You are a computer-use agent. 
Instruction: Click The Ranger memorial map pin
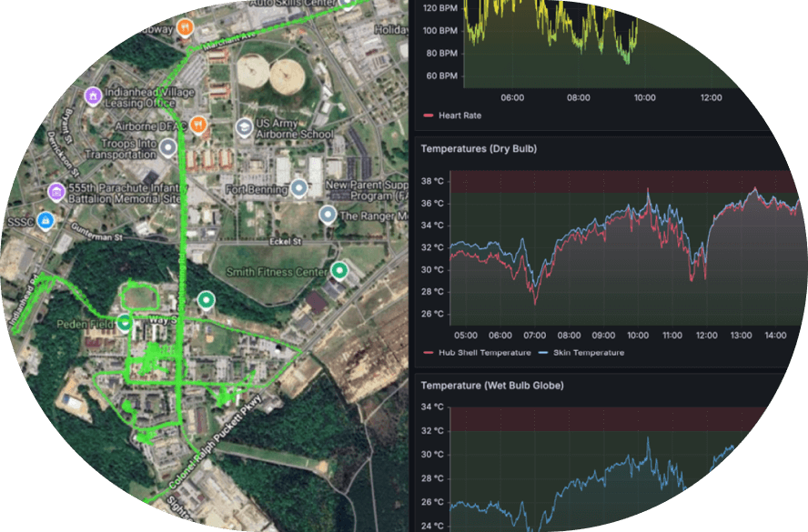(328, 214)
